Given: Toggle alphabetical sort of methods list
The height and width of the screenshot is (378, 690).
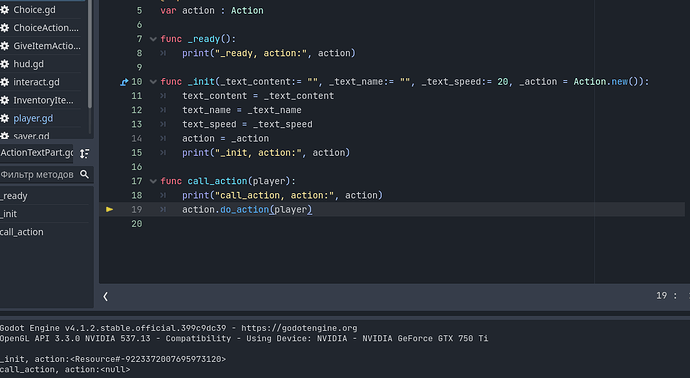Looking at the screenshot, I should tap(84, 153).
